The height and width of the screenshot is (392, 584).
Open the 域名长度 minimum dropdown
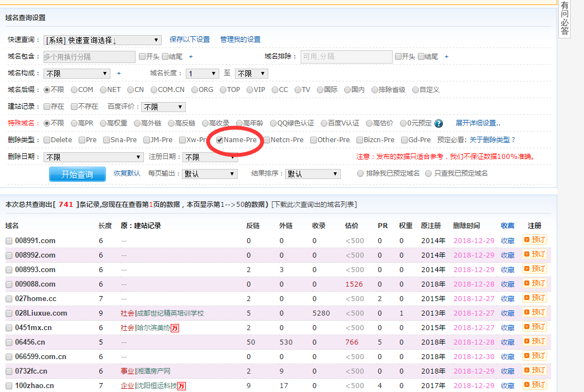[x=202, y=74]
